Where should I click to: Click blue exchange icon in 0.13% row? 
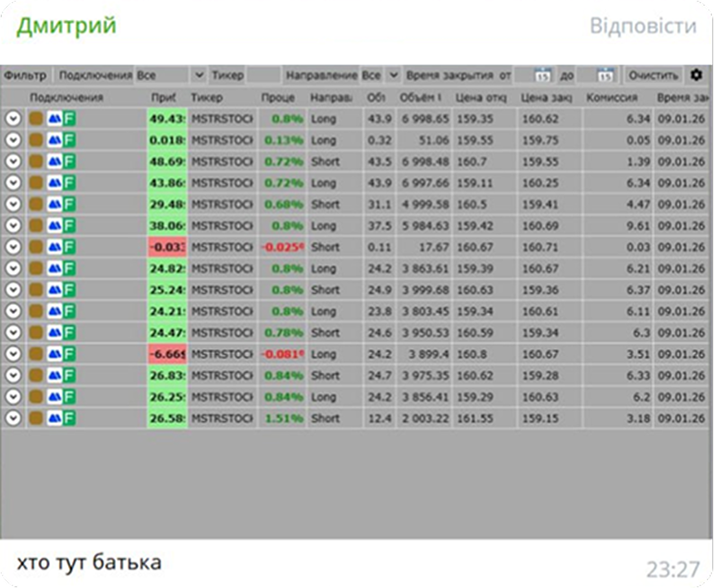(x=54, y=141)
